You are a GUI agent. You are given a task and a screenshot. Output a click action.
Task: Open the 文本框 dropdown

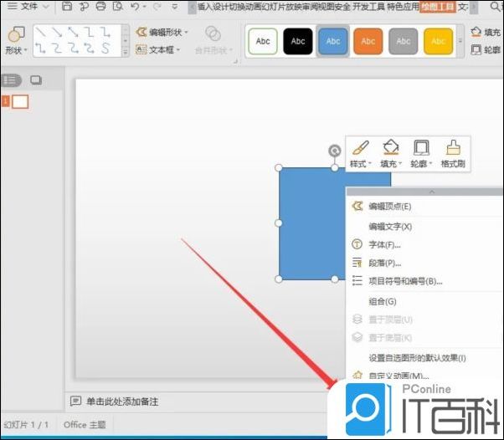pyautogui.click(x=158, y=49)
